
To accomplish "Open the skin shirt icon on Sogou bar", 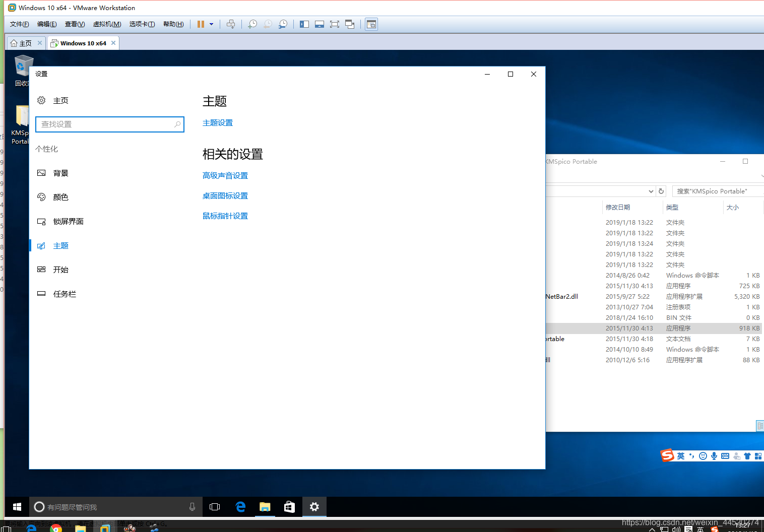I will point(747,456).
